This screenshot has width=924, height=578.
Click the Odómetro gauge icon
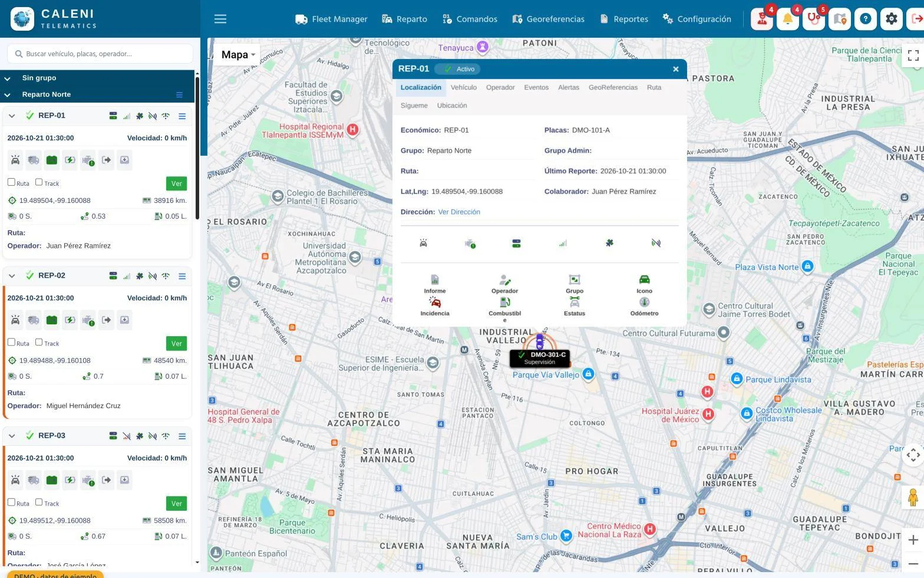pyautogui.click(x=644, y=302)
